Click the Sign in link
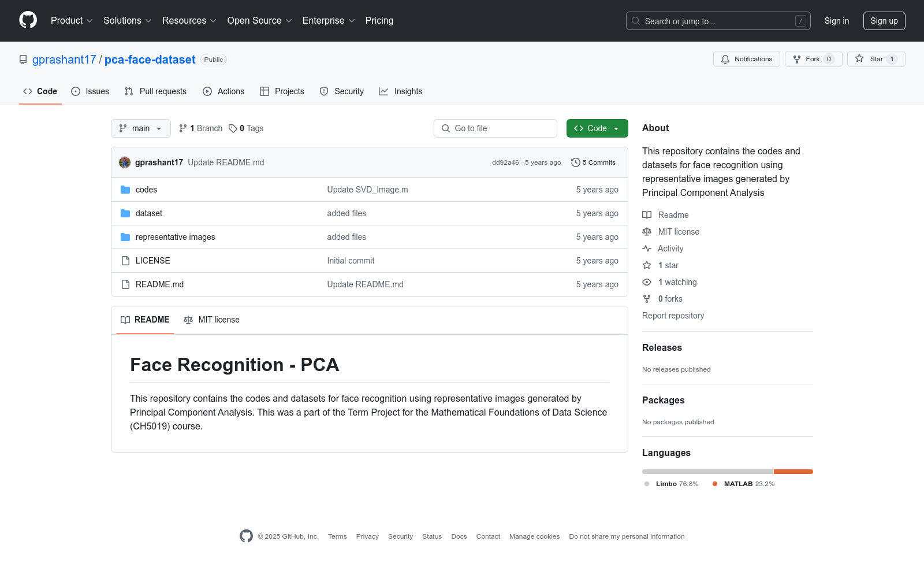Viewport: 924px width, 578px height. (x=837, y=21)
